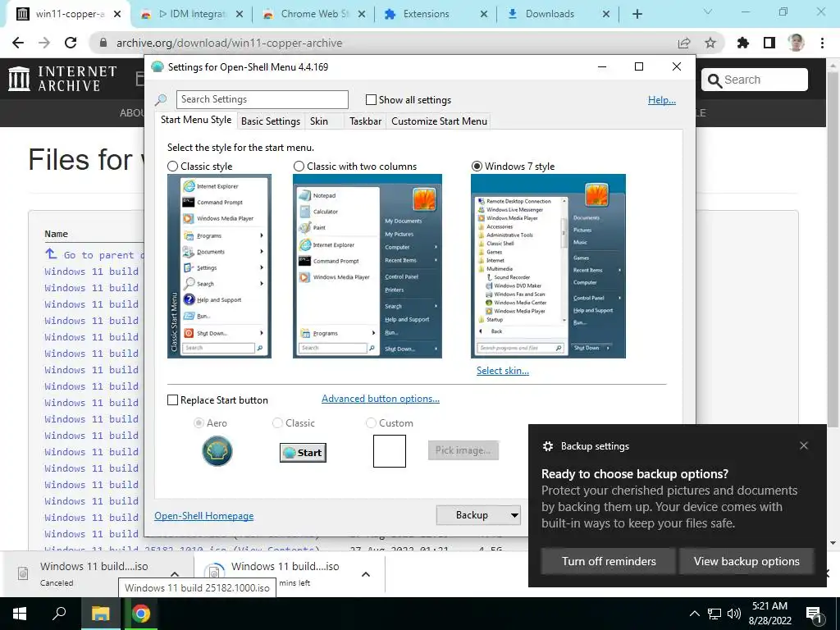The image size is (840, 630).
Task: Enable Show all settings checkbox
Action: pos(371,99)
